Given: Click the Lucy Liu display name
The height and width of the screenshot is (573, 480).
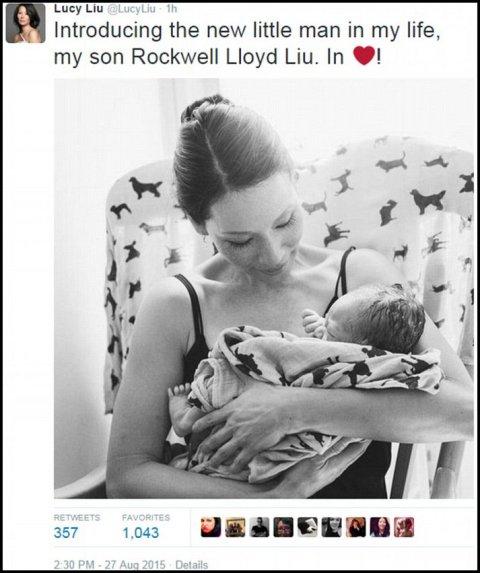Looking at the screenshot, I should pos(78,9).
